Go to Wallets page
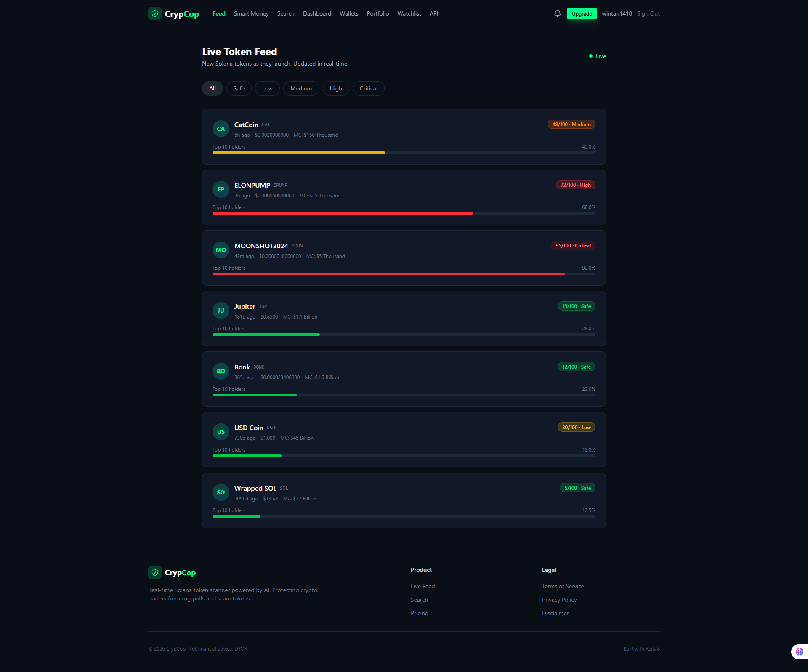Screen dimensions: 808x672 (x=349, y=13)
